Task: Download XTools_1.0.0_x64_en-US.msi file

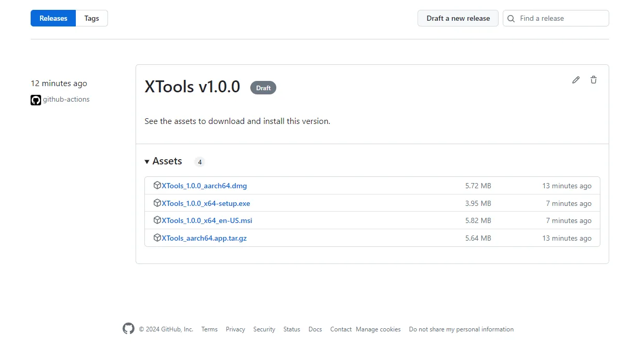Action: 207,220
